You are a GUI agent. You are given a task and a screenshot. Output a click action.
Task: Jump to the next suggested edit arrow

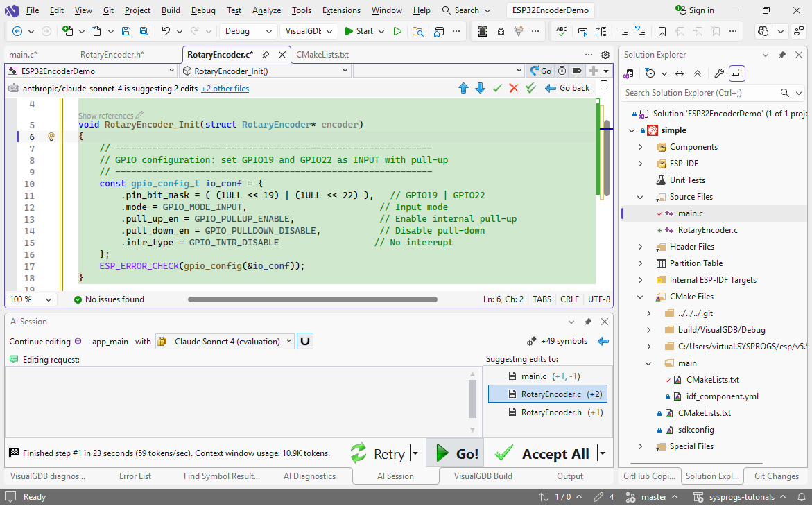[480, 88]
